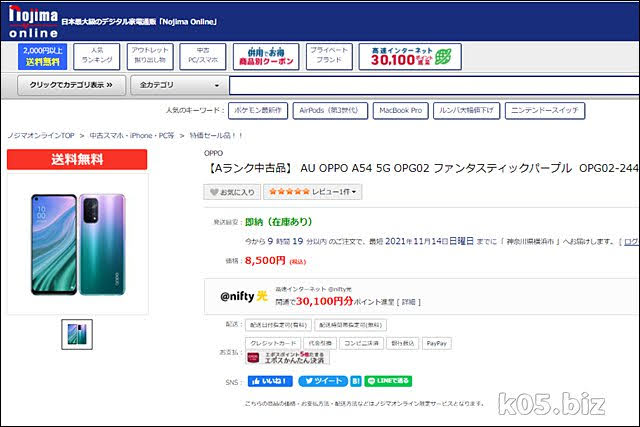Select 代金引換 payment option
Viewport: 640px width, 427px height.
pos(320,343)
